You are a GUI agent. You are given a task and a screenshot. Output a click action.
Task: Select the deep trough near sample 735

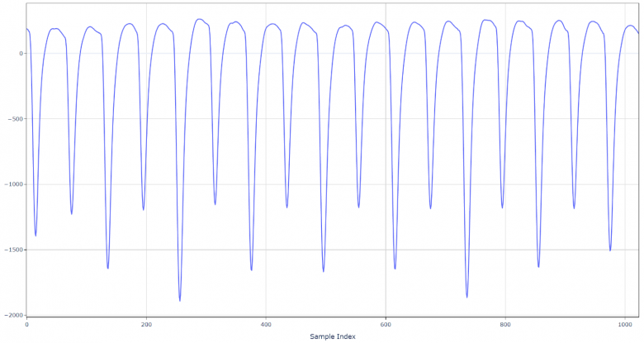pos(467,297)
